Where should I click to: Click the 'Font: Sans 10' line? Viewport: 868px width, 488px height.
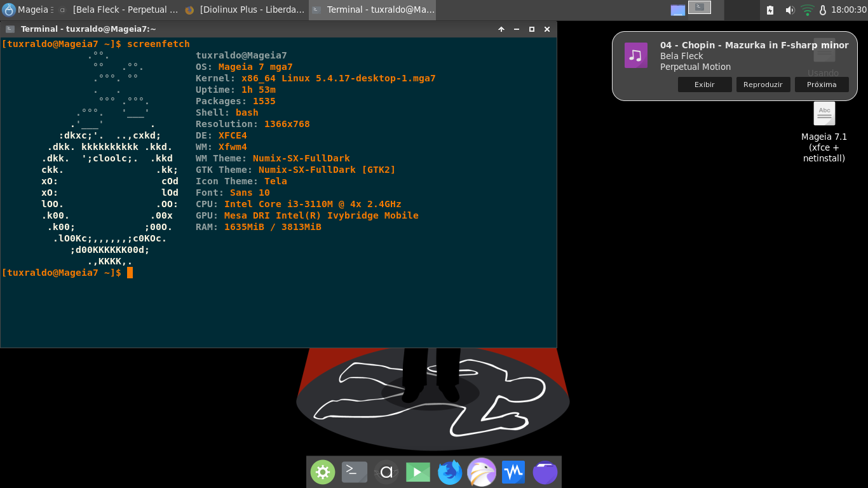click(233, 193)
